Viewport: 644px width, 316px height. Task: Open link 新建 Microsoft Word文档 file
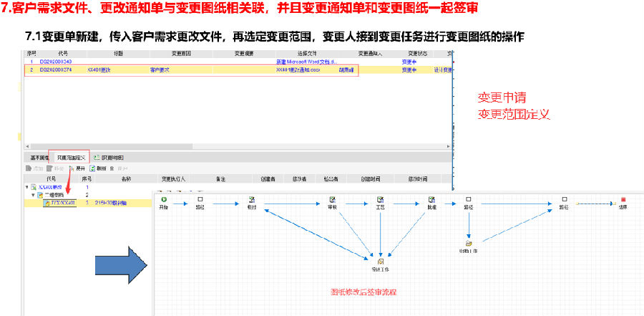306,62
